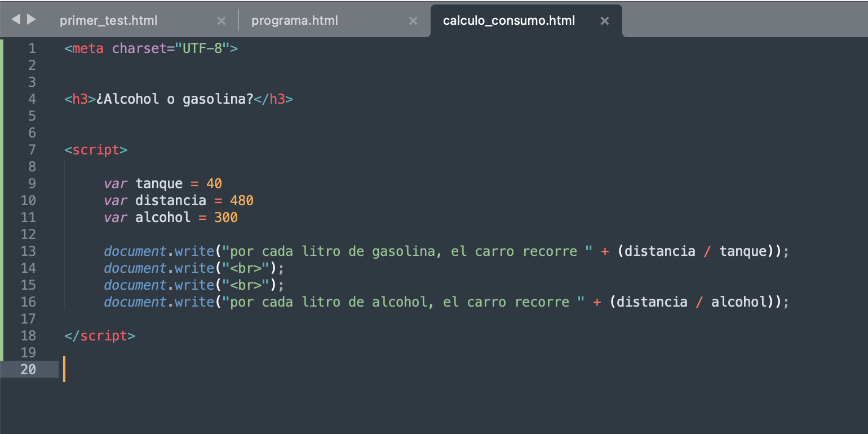Close the programa.html tab

[413, 21]
